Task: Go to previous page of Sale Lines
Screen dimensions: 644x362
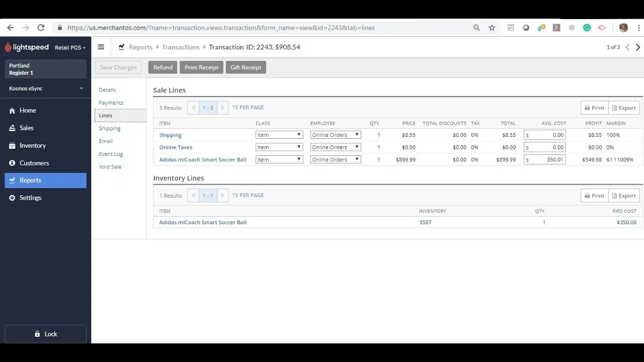Action: (x=193, y=108)
